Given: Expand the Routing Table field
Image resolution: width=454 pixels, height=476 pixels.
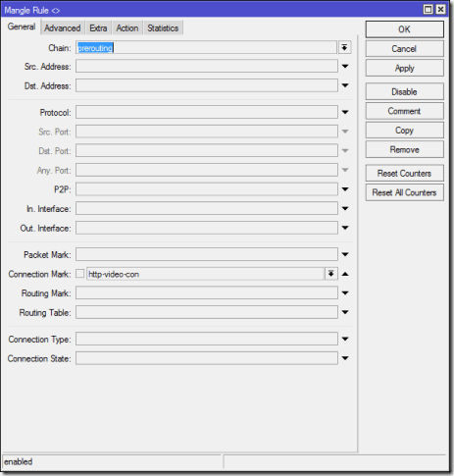Looking at the screenshot, I should coord(345,312).
